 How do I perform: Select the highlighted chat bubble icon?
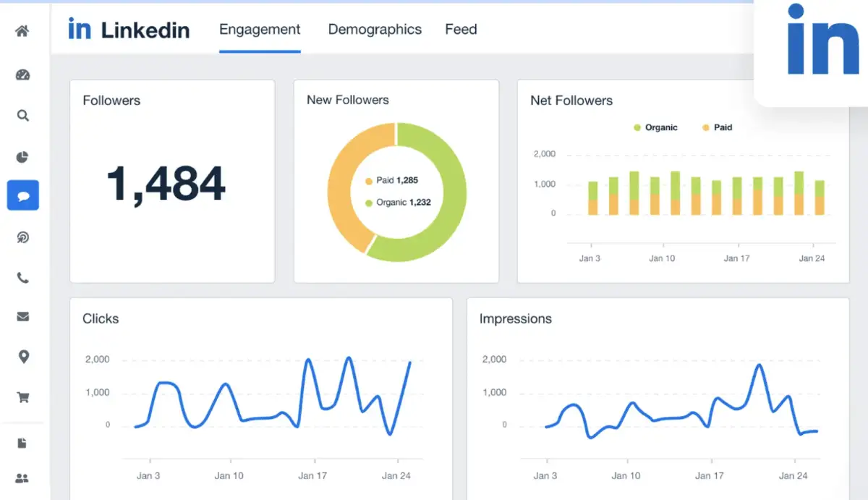22,195
